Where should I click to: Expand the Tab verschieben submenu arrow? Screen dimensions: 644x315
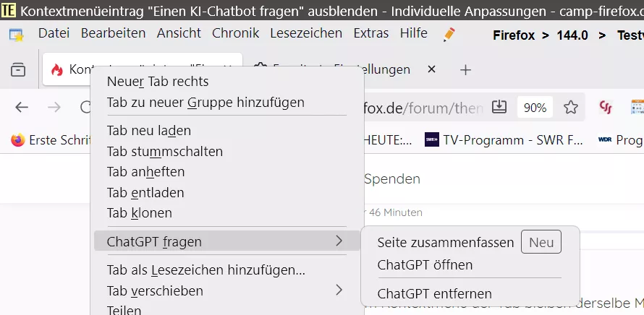(339, 290)
